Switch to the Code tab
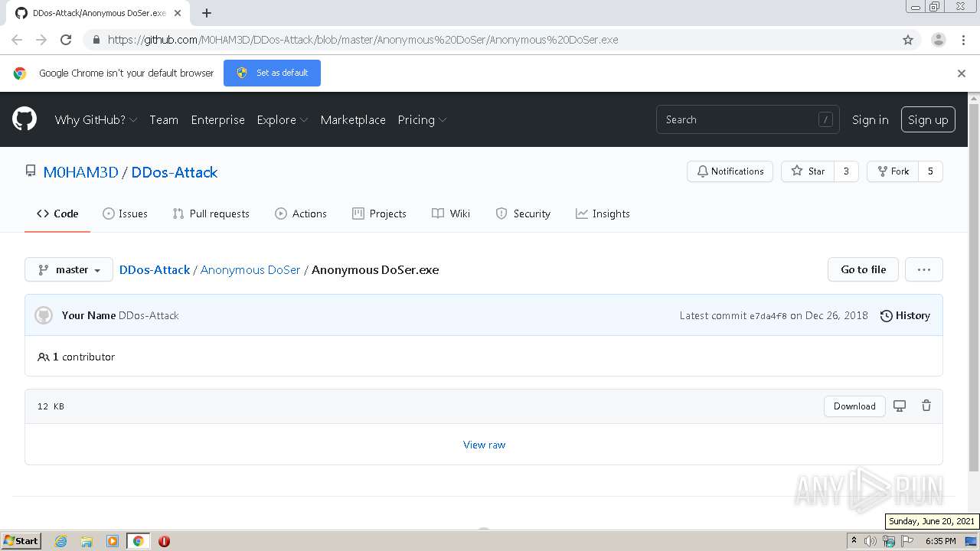Screen dimensions: 980x551 point(57,214)
